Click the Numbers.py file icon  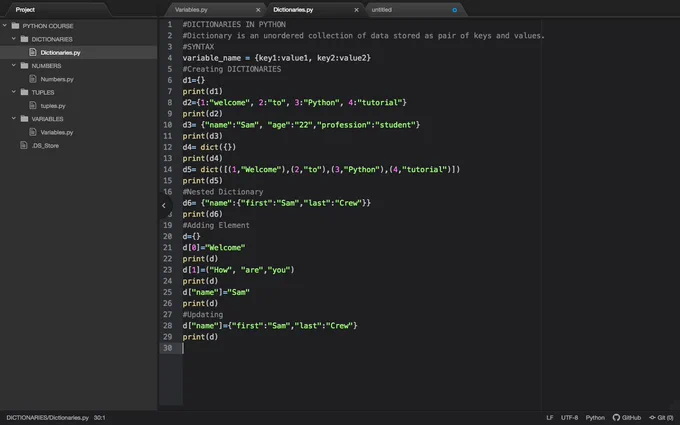tap(33, 79)
